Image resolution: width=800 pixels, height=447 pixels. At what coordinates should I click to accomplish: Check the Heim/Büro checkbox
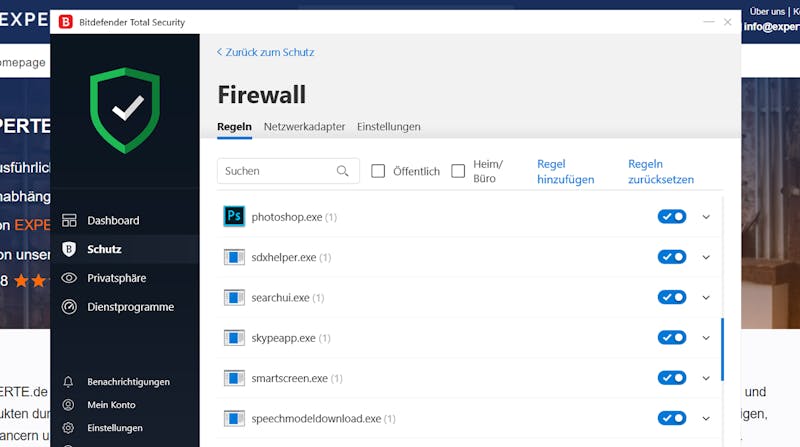458,171
